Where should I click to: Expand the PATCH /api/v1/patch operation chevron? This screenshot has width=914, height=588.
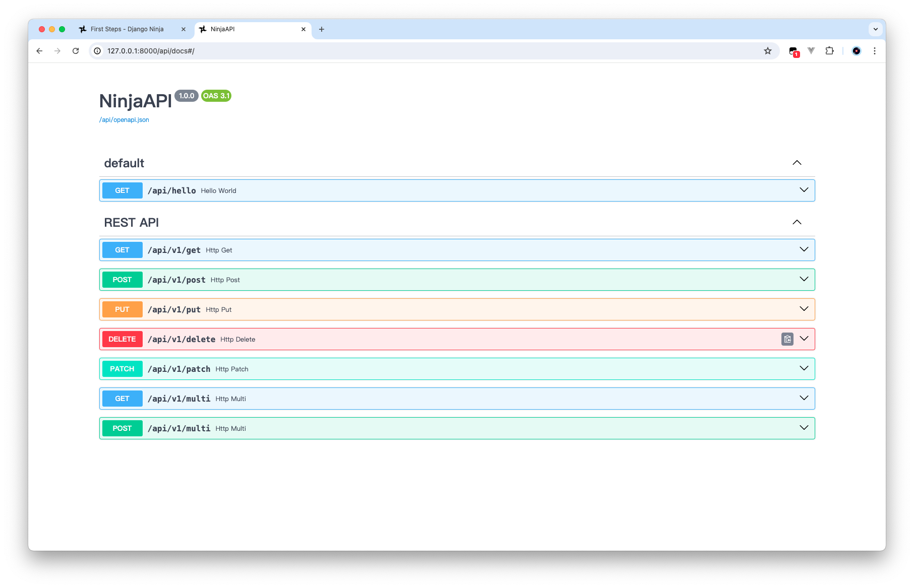pos(804,368)
